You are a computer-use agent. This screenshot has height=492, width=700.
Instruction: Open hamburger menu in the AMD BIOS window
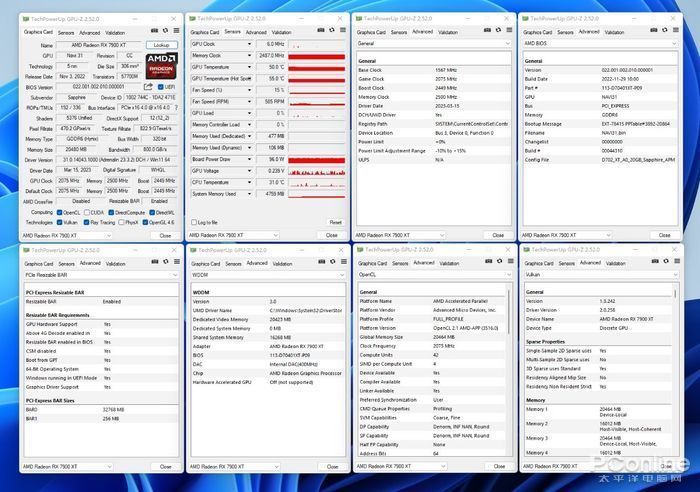coord(676,30)
